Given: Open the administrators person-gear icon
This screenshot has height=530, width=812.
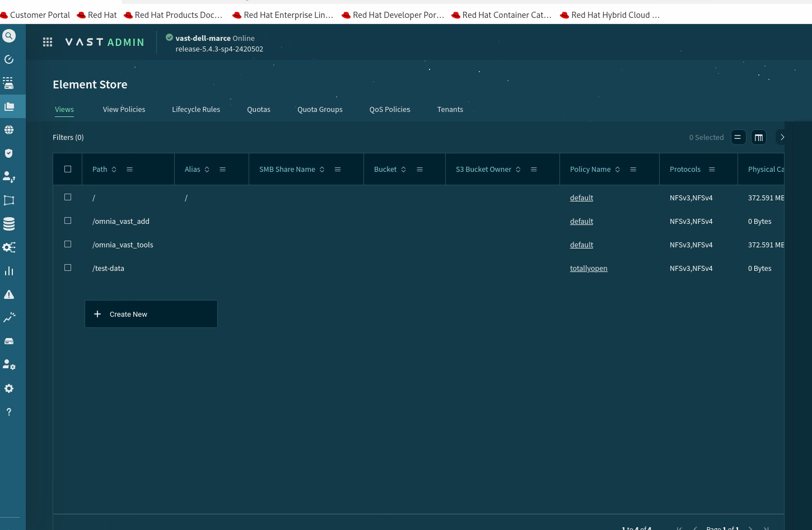Looking at the screenshot, I should [x=9, y=365].
